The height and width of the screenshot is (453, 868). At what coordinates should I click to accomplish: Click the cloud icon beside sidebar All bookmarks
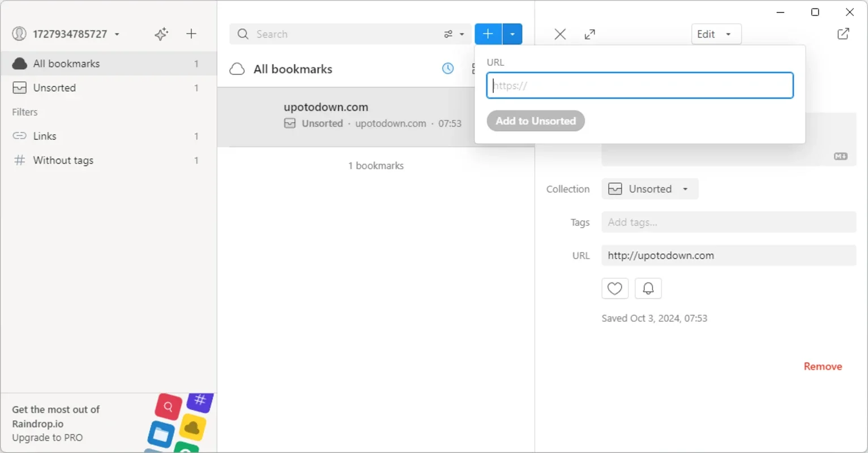20,63
